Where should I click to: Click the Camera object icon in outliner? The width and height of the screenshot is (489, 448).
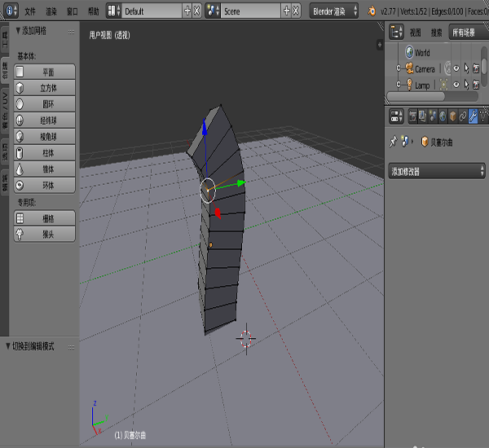[408, 69]
